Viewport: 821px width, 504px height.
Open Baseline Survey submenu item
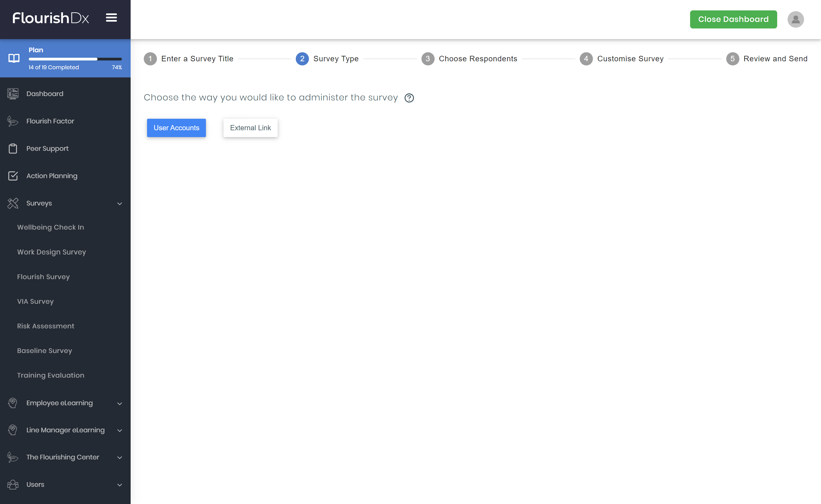(x=44, y=351)
